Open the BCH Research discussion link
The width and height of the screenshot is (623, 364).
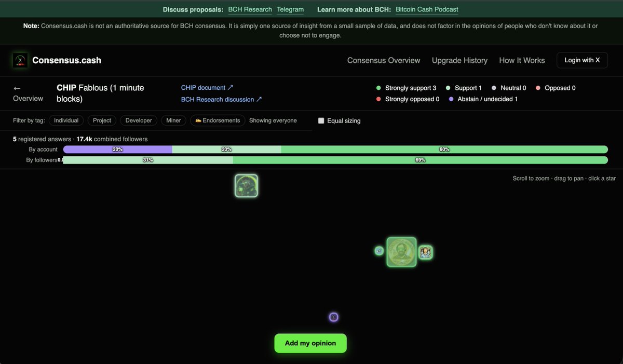click(221, 99)
